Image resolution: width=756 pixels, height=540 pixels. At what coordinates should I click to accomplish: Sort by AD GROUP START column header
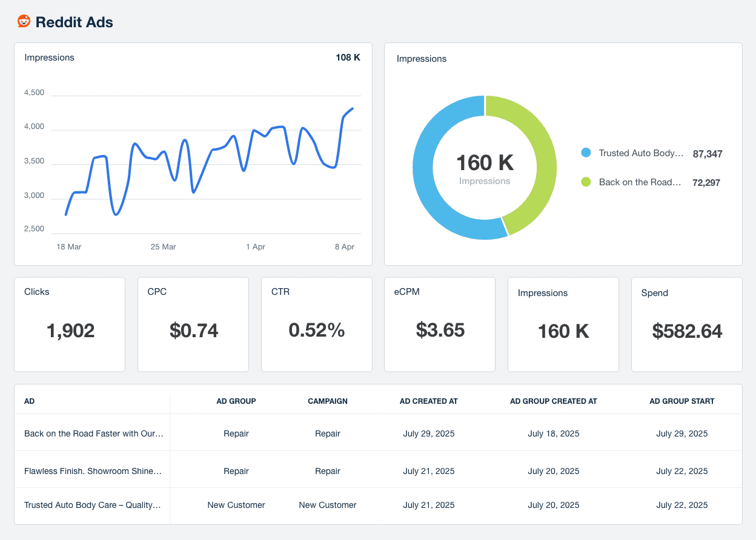(x=682, y=401)
